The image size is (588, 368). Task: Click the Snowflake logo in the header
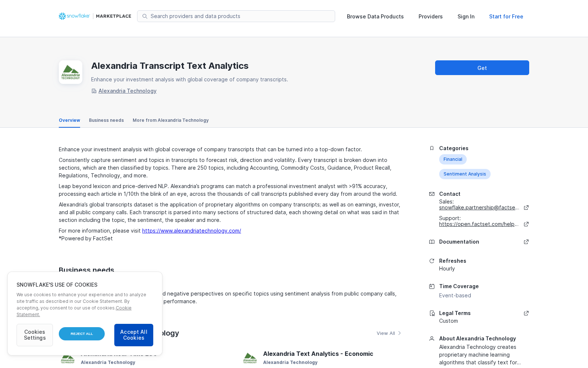point(74,16)
